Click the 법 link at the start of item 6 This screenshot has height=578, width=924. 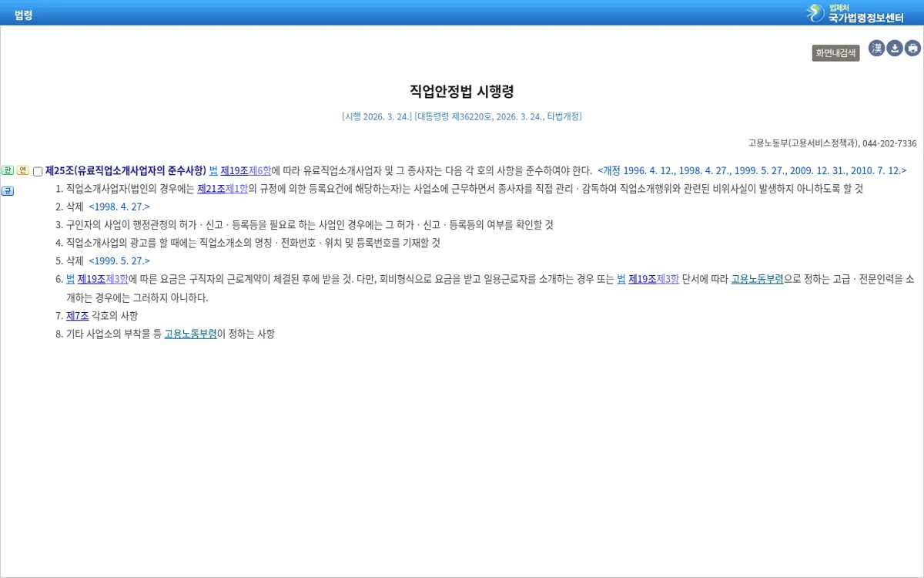(70, 279)
